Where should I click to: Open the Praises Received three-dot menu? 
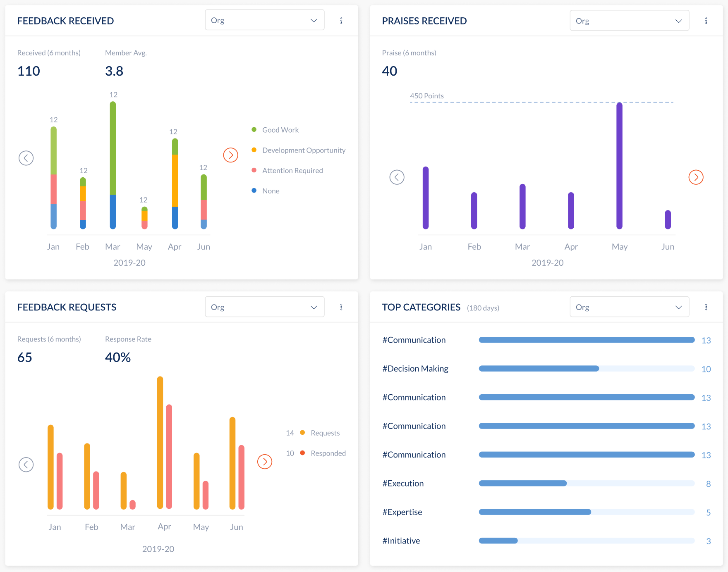(x=706, y=20)
